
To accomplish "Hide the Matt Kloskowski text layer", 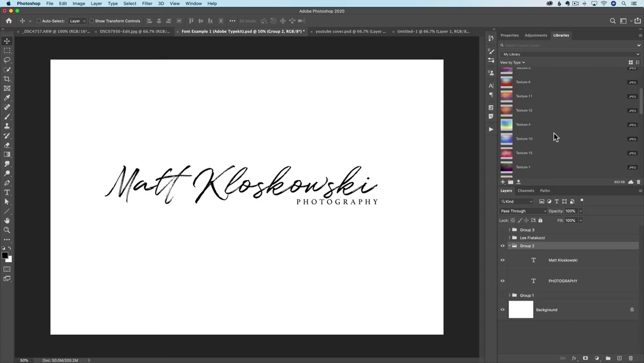I will point(503,260).
